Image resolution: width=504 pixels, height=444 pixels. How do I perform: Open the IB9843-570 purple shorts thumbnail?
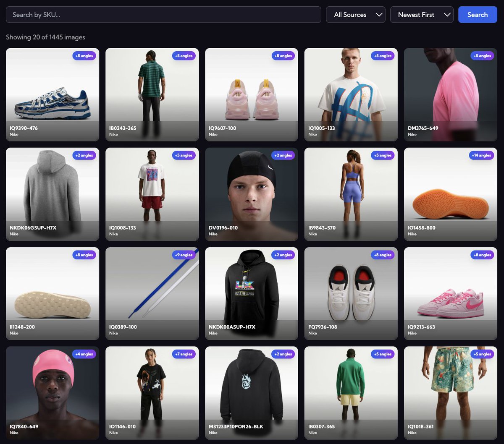pos(351,194)
